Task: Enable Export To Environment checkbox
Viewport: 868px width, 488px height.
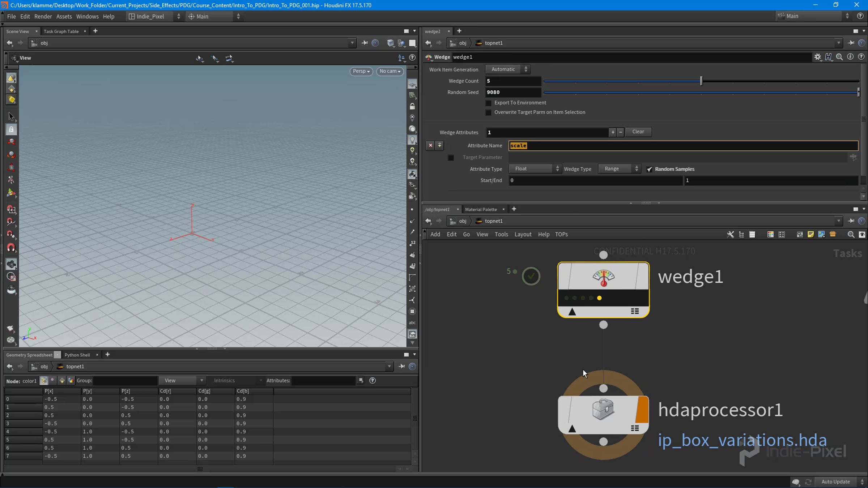Action: pyautogui.click(x=489, y=103)
